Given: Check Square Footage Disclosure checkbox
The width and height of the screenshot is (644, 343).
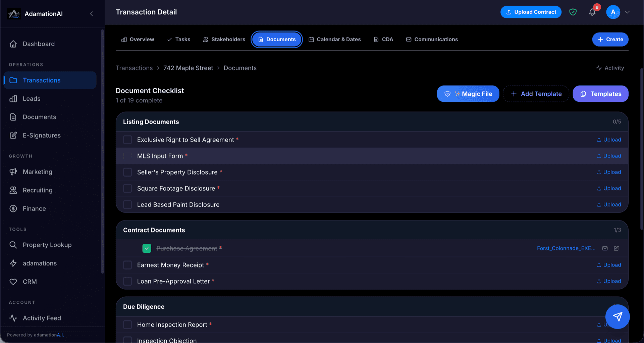Looking at the screenshot, I should [x=127, y=188].
